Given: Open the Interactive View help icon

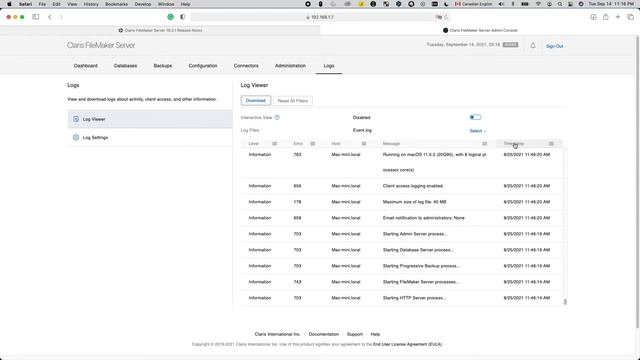Looking at the screenshot, I should click(x=277, y=118).
